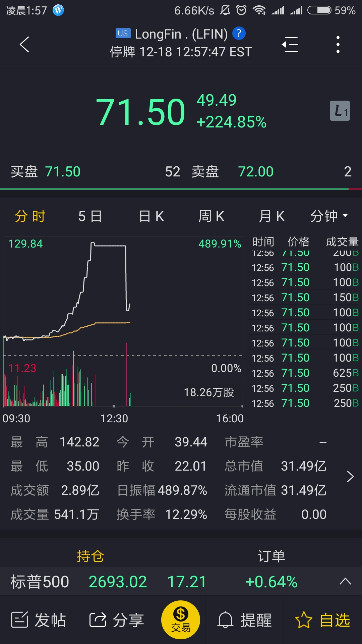The height and width of the screenshot is (644, 362).
Task: Tap the share arrow icon
Action: coord(98,620)
